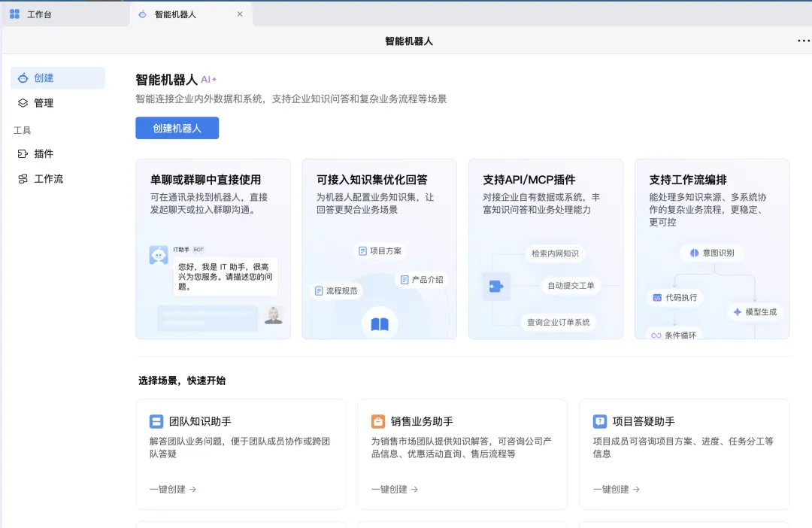Open the 工作流 workflow icon
812x528 pixels.
click(23, 179)
